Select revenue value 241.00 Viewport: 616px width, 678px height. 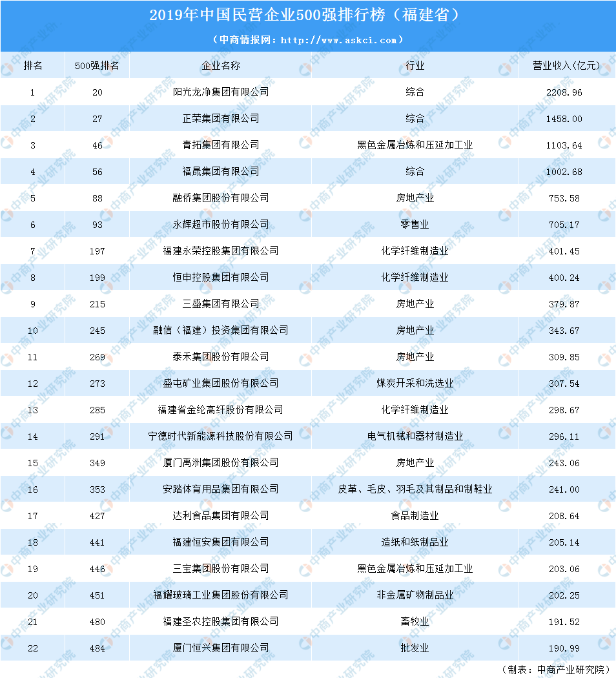click(x=564, y=489)
